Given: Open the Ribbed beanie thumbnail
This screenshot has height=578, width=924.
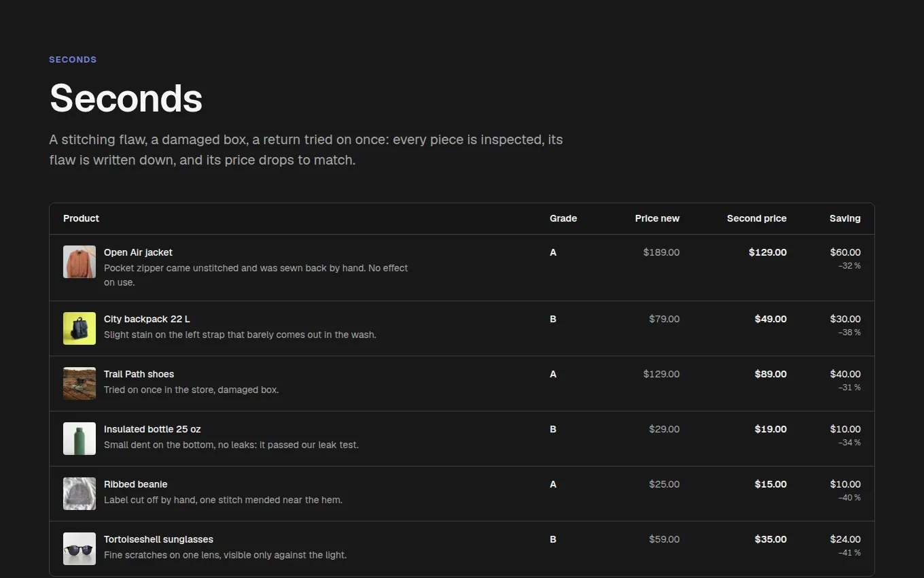Looking at the screenshot, I should (x=79, y=494).
